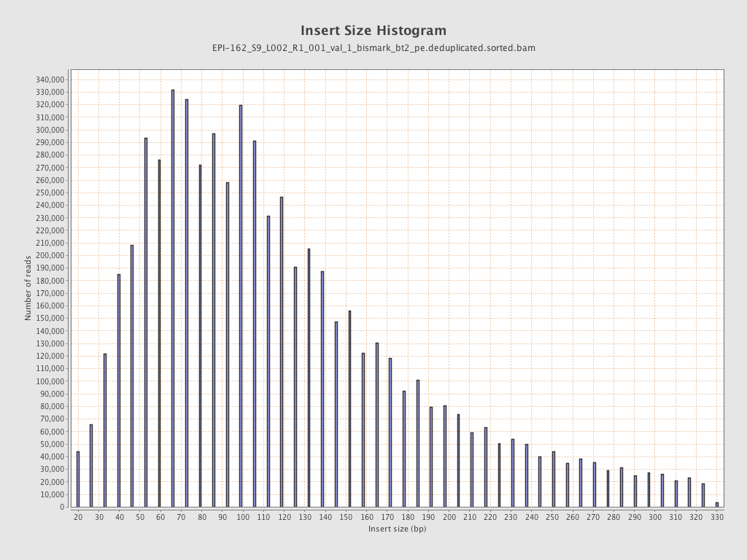Click the 20 x-axis tick label
Viewport: 747px width, 560px height.
(x=78, y=517)
